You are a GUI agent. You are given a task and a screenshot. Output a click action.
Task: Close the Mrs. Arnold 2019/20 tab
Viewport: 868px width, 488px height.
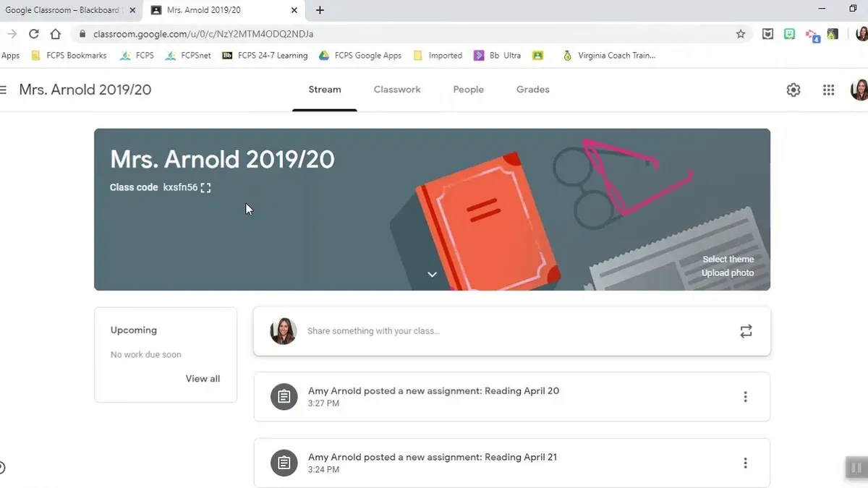[294, 10]
